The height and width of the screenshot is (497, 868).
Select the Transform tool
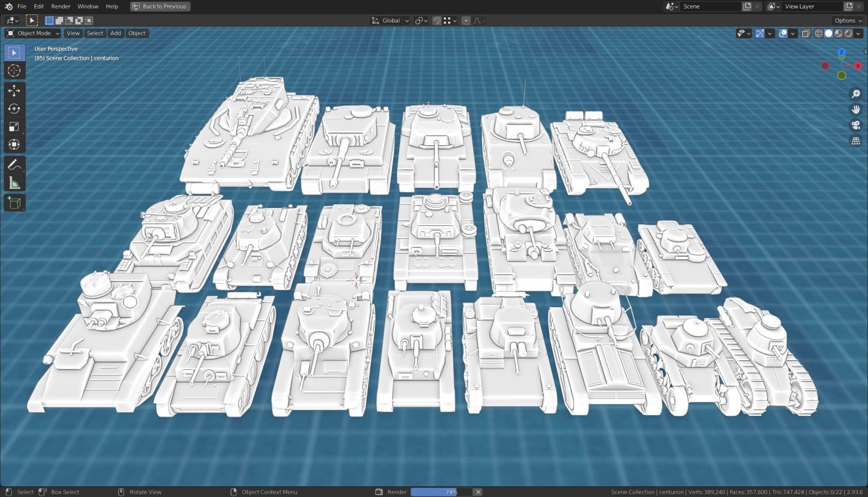click(x=15, y=144)
